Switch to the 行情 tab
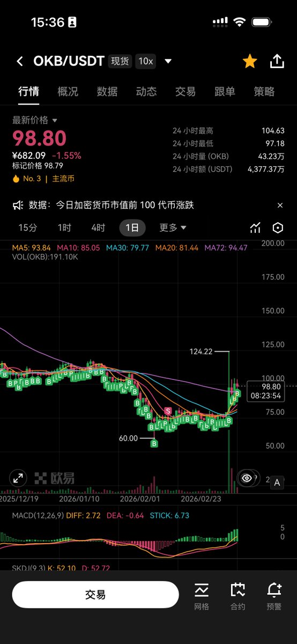 [x=28, y=92]
